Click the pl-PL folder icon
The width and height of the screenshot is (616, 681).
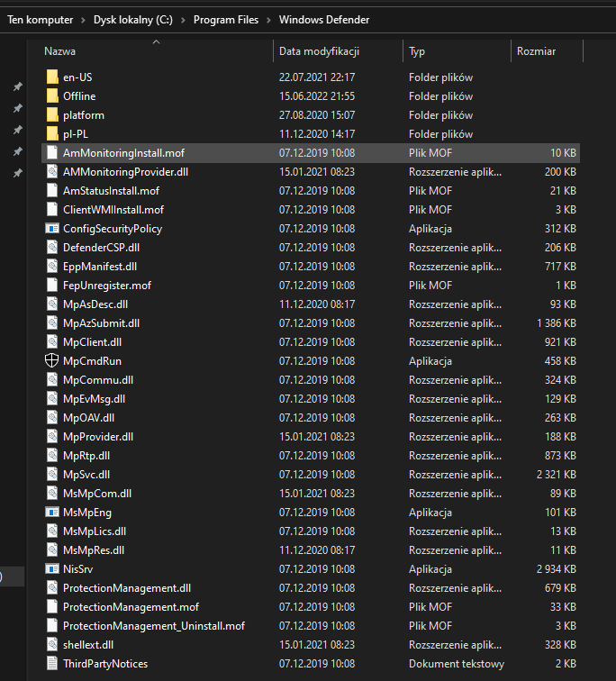(52, 133)
